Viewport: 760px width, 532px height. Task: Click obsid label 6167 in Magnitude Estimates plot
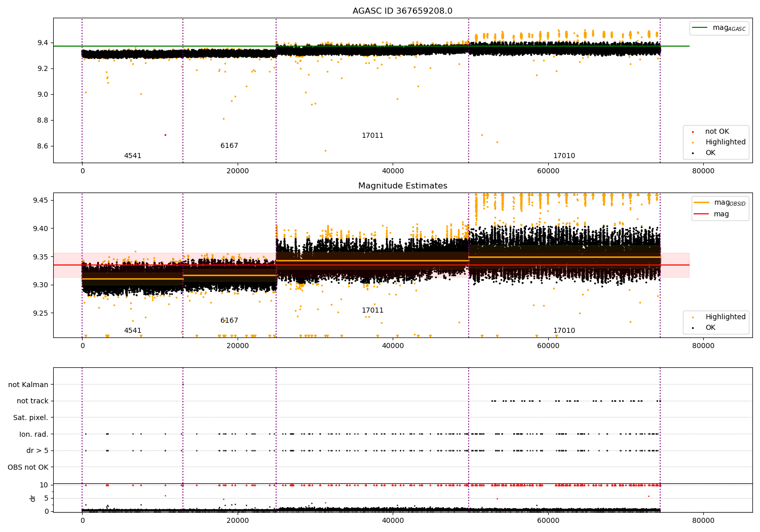point(229,321)
